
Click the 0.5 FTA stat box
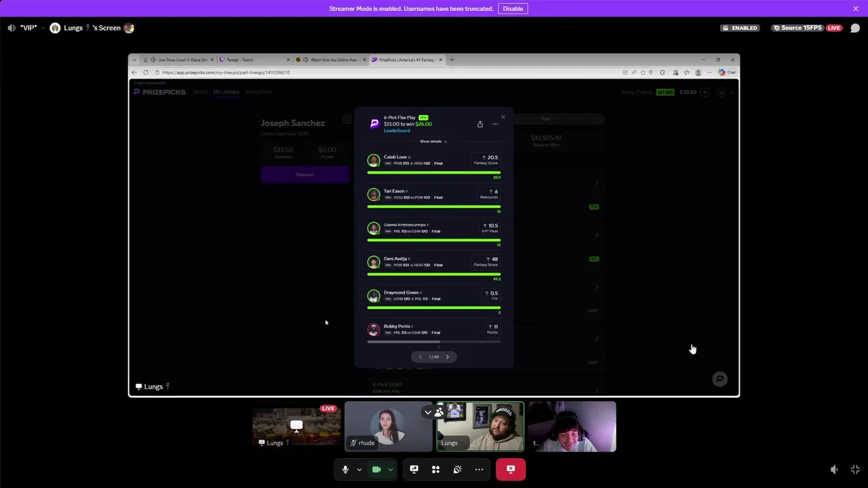point(491,296)
